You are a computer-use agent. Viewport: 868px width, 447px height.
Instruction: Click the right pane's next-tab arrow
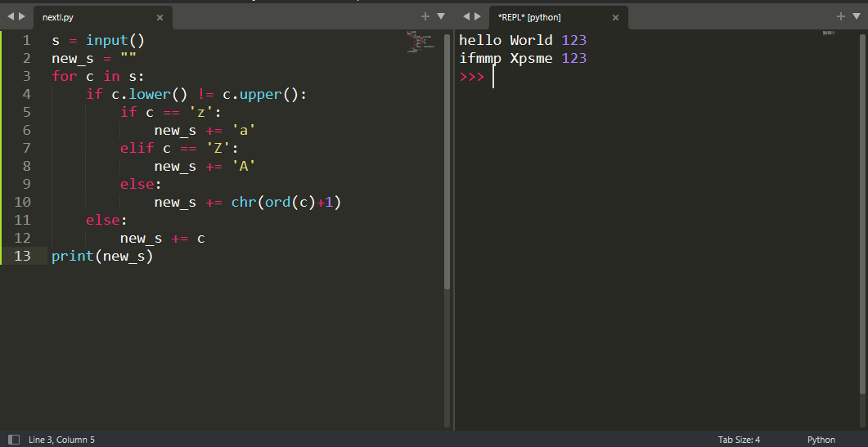(x=478, y=16)
